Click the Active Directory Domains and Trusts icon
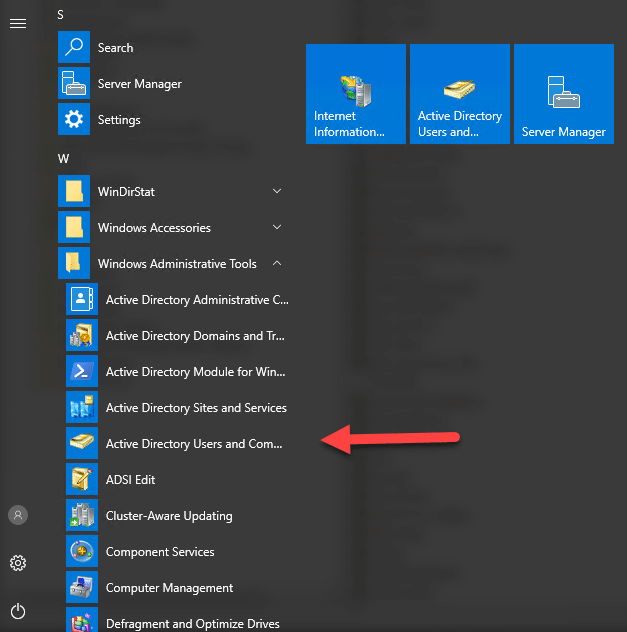627x632 pixels. 82,335
